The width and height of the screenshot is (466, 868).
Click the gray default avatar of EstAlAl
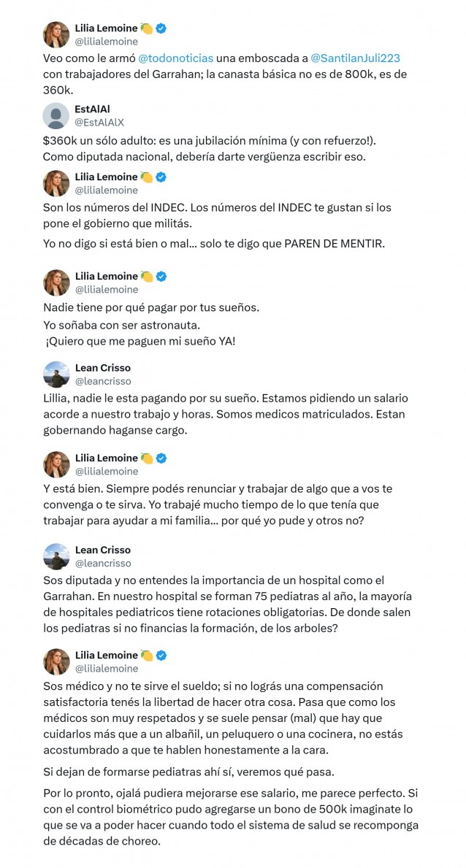tap(56, 115)
